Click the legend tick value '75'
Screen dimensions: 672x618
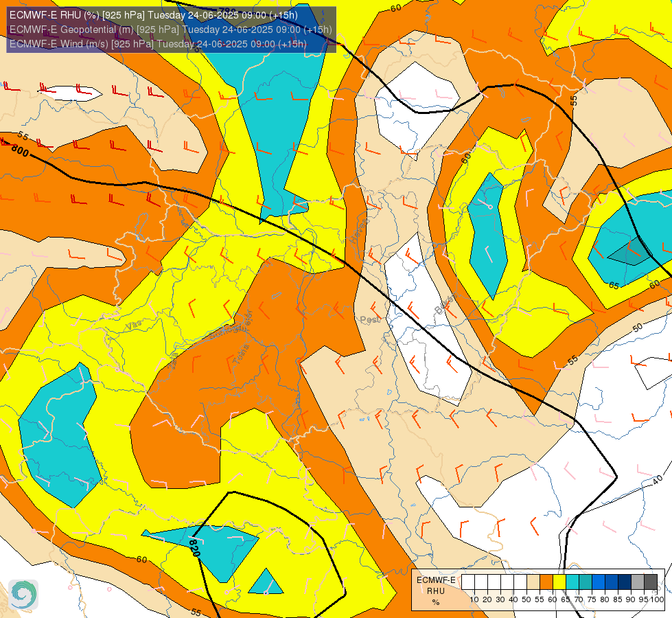pos(592,599)
